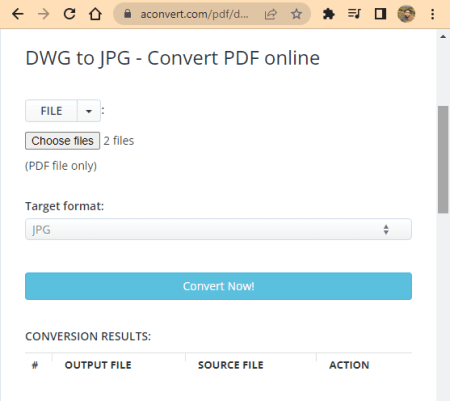
Task: Click the '2 files' selection text
Action: [119, 141]
